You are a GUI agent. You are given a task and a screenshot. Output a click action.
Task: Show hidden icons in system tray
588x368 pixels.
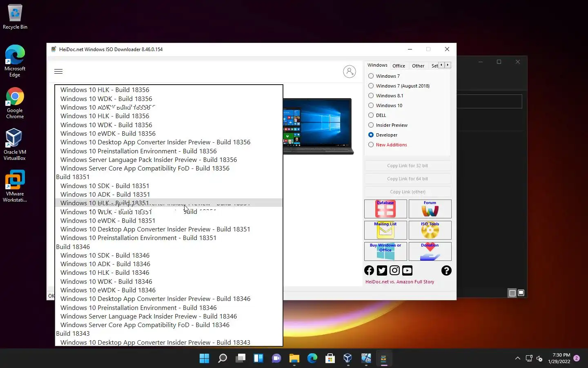click(518, 359)
